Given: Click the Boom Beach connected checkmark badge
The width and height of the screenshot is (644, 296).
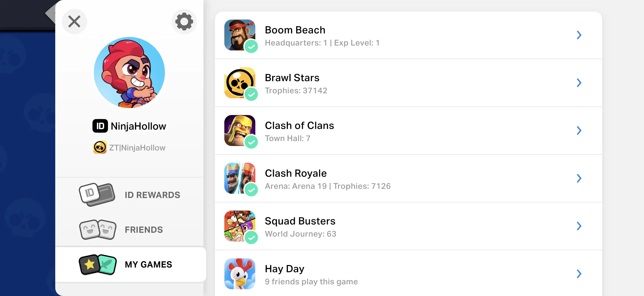Looking at the screenshot, I should 251,47.
